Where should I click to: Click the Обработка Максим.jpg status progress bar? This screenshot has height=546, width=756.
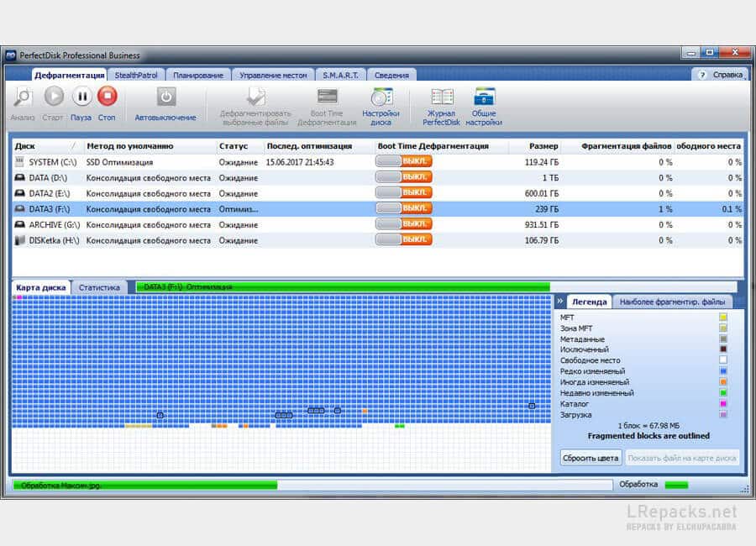(312, 485)
